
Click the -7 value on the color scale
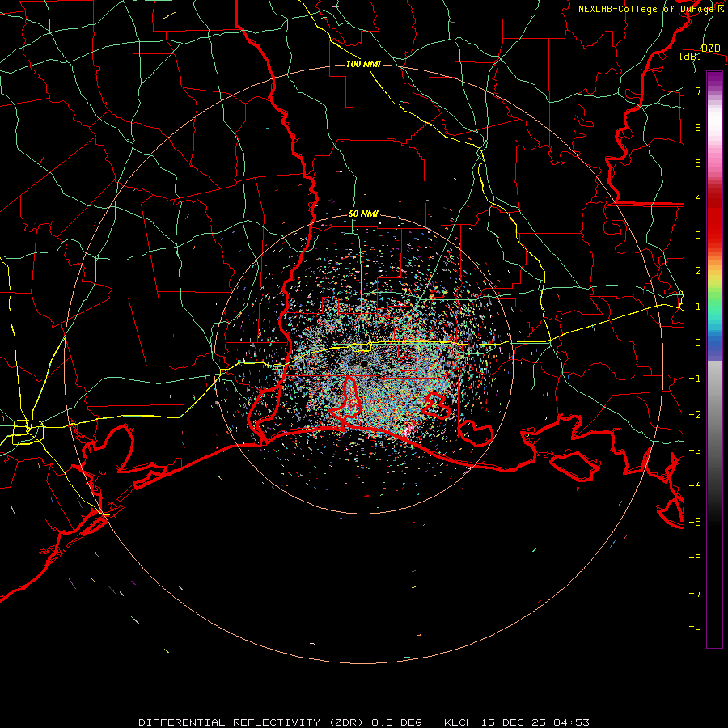pos(695,594)
